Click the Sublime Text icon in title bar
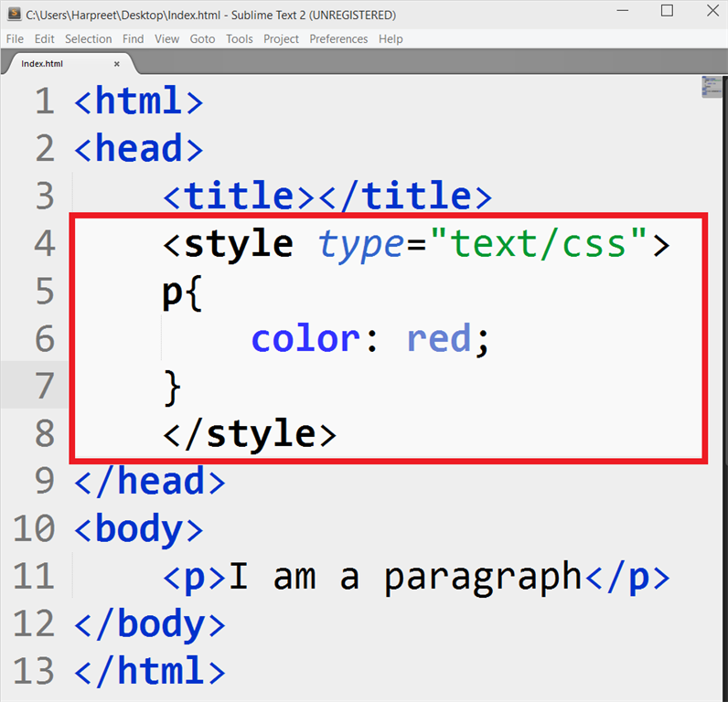Image resolution: width=728 pixels, height=702 pixels. 14,15
